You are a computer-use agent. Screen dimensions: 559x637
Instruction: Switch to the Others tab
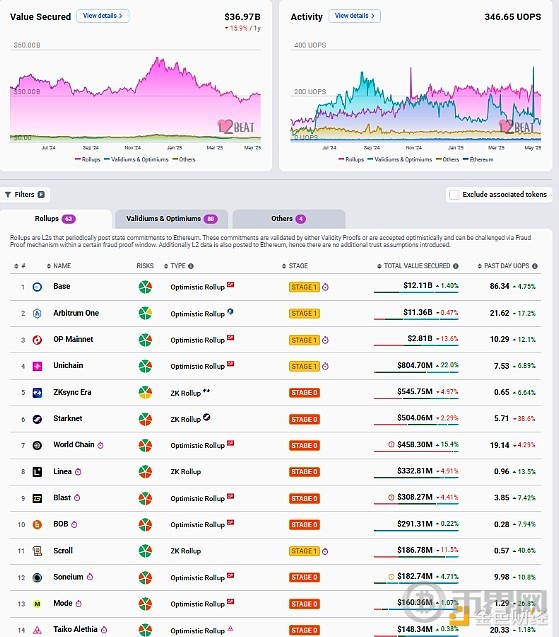(x=288, y=219)
